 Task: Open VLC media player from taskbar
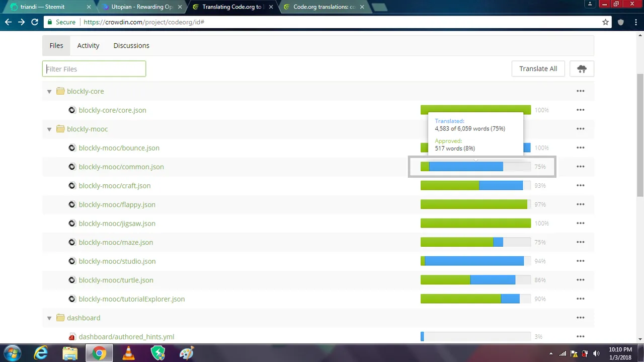[x=129, y=353]
